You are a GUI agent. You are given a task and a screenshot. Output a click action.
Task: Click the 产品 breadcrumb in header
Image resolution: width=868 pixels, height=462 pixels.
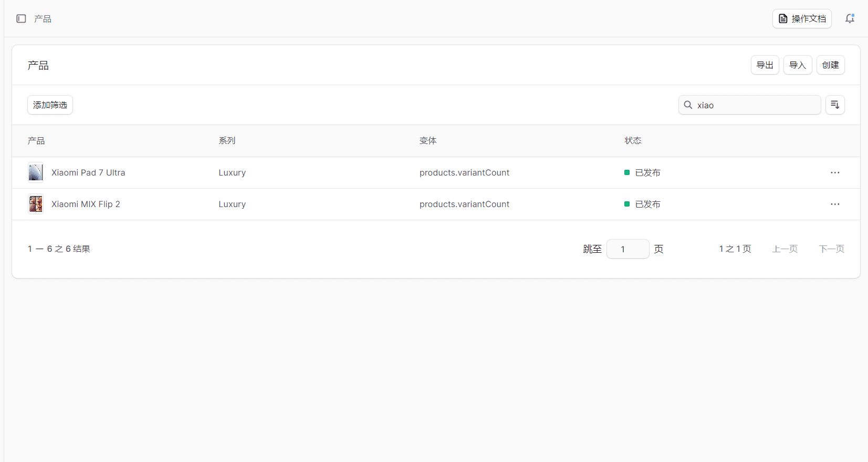(x=43, y=19)
